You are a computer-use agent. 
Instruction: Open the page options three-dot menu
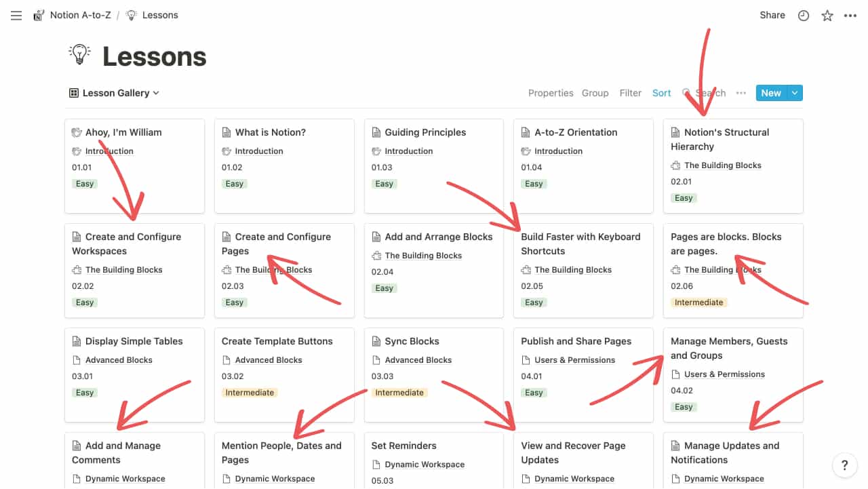coord(850,16)
